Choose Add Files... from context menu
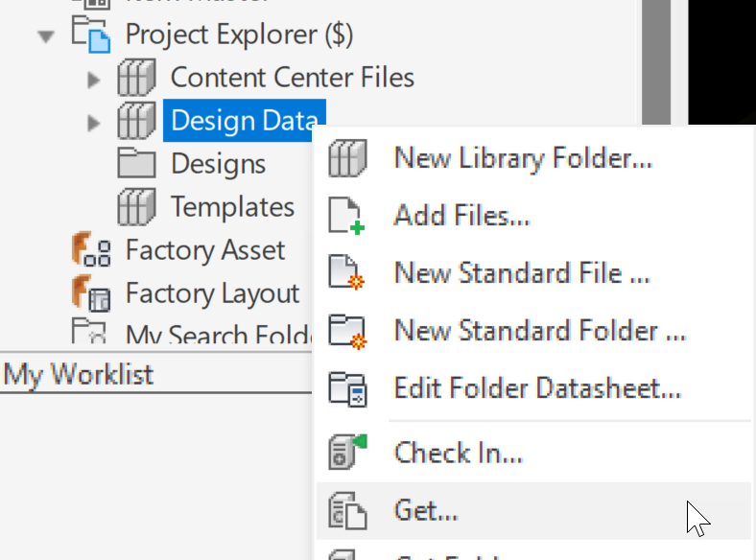Screen dimensions: 756x560 coord(461,216)
